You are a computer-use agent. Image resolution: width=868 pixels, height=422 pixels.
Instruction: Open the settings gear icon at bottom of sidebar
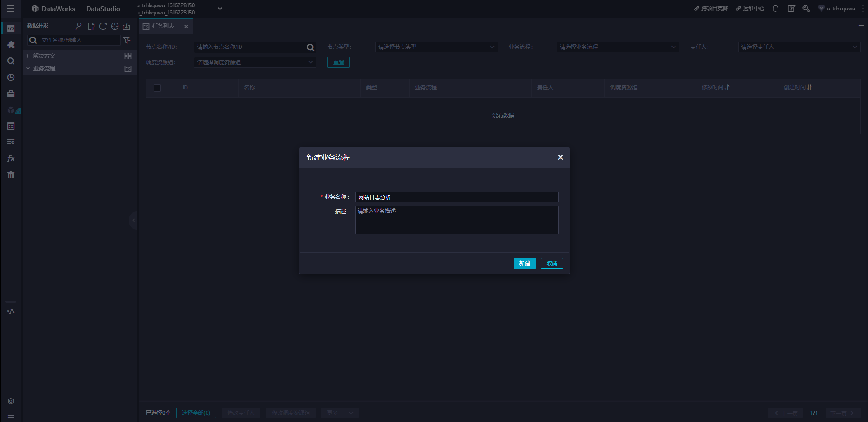11,401
